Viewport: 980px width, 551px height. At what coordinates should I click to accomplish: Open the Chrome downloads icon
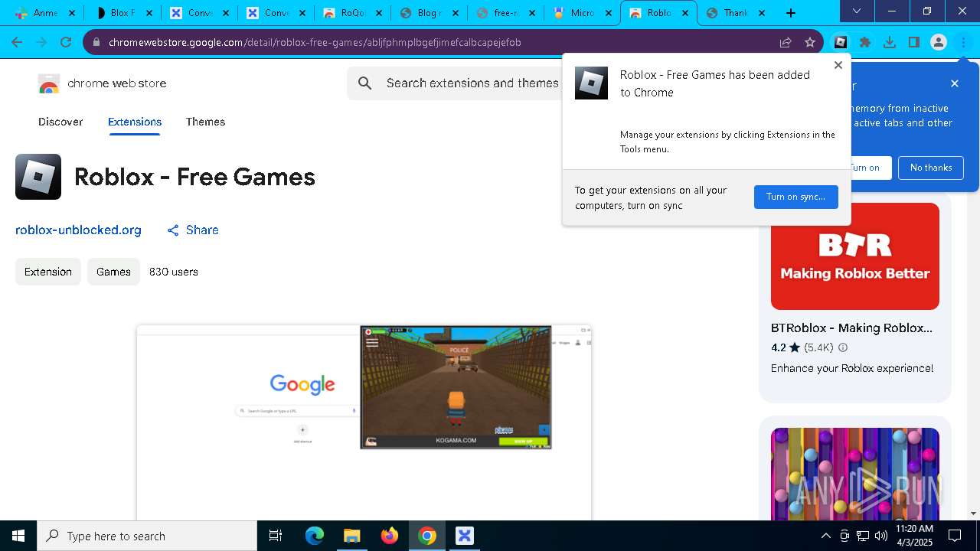click(x=890, y=43)
